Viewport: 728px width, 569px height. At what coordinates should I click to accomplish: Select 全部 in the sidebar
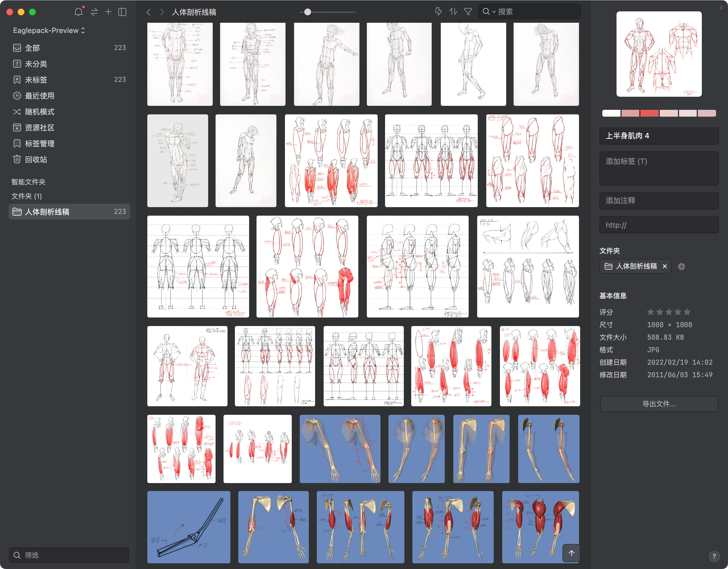coord(69,48)
